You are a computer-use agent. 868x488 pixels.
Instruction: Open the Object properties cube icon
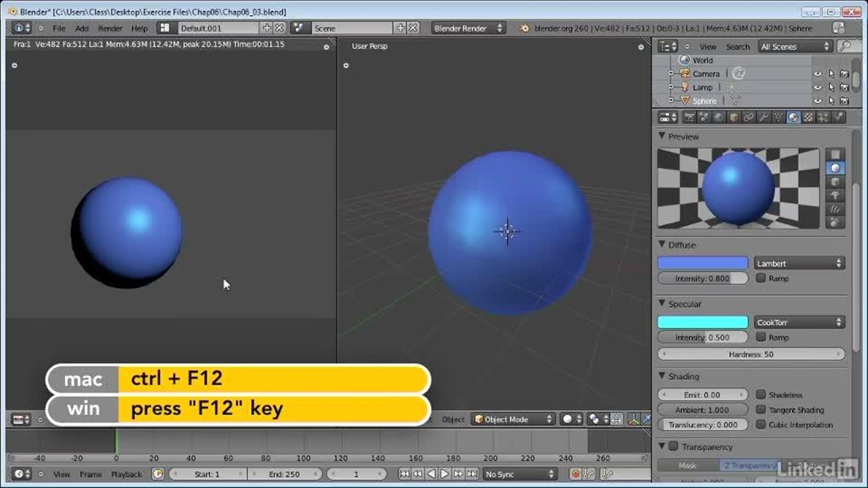[734, 117]
